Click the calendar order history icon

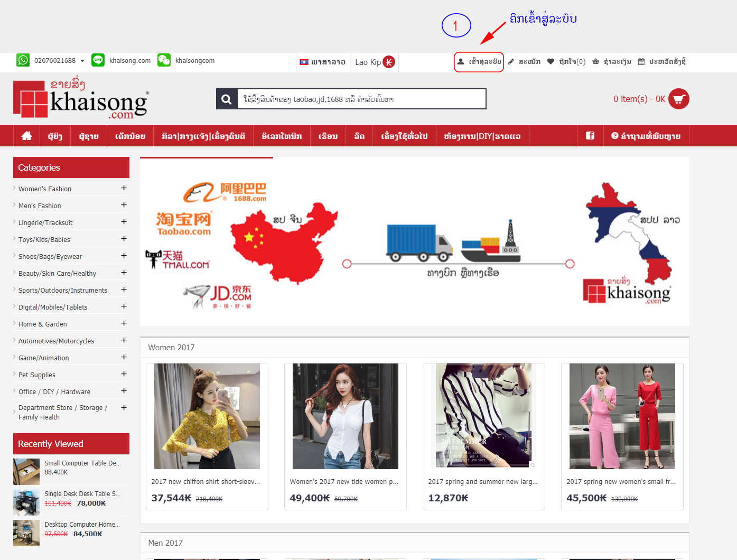(x=641, y=62)
